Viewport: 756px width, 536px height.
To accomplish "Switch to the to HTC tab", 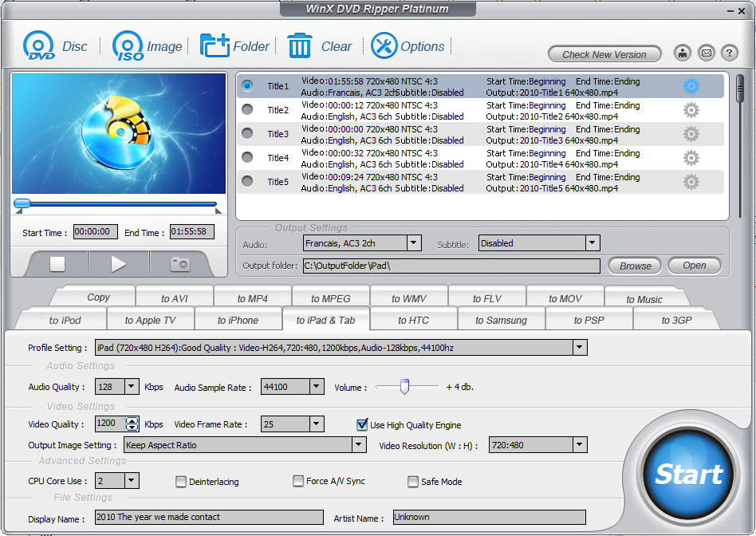I will (414, 320).
